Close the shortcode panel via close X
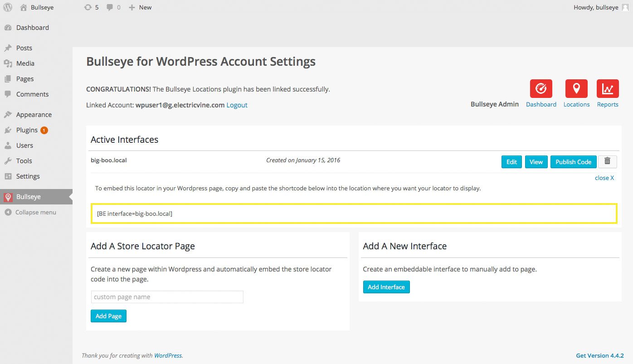The width and height of the screenshot is (633, 364). [x=604, y=178]
